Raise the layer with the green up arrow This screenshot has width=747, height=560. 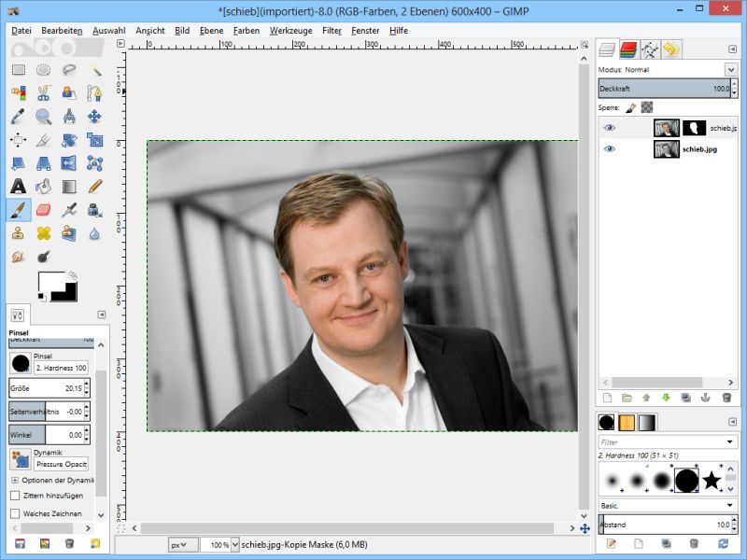click(x=646, y=399)
